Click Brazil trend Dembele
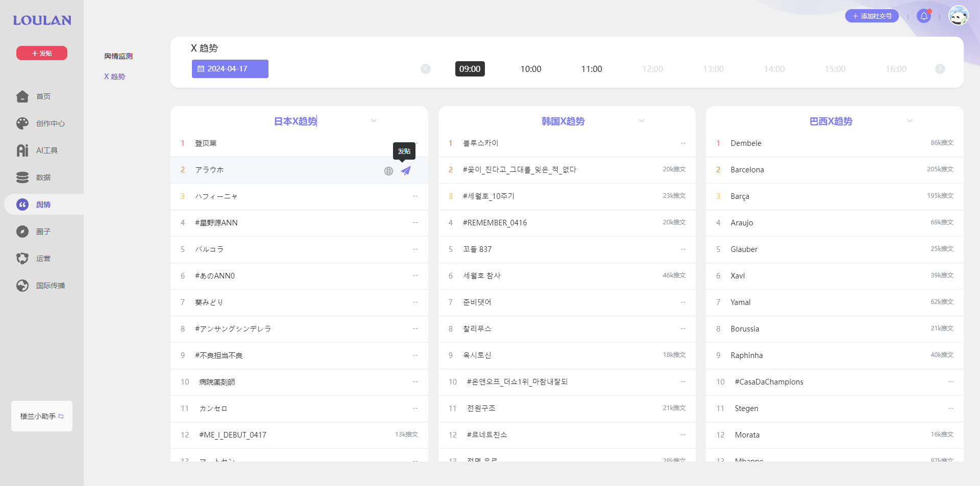Image resolution: width=980 pixels, height=486 pixels. click(x=746, y=143)
